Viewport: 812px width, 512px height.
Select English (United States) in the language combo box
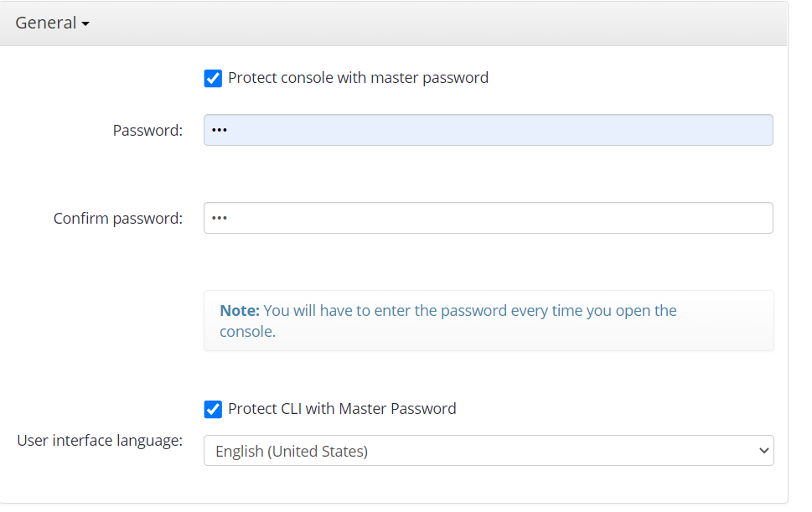pos(489,450)
